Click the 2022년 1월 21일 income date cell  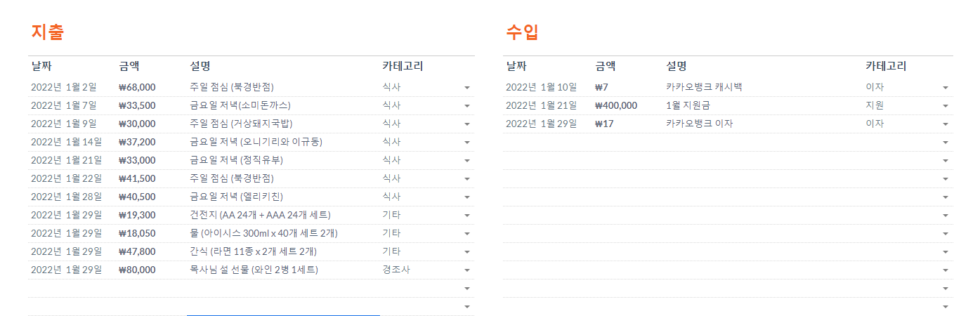click(x=541, y=105)
